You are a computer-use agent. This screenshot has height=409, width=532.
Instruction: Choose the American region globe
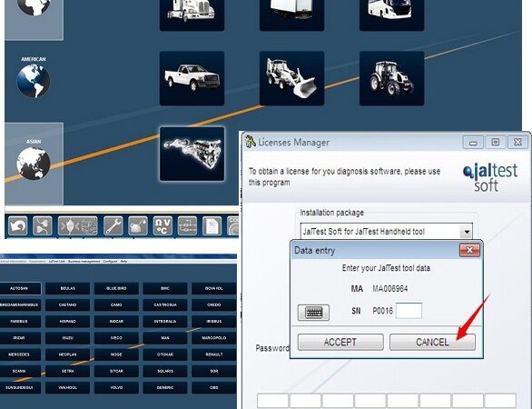tap(34, 82)
